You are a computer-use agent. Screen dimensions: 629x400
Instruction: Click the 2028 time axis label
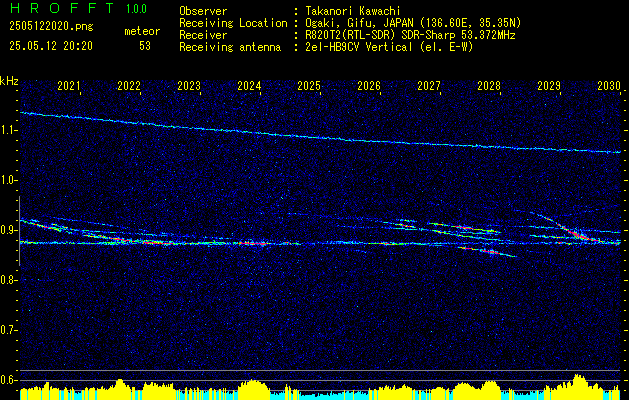[489, 85]
